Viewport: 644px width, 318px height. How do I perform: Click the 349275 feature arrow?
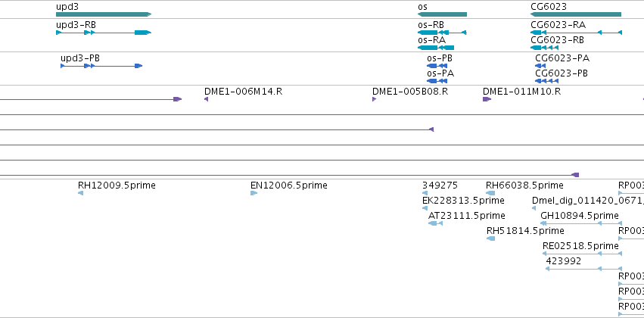pyautogui.click(x=425, y=193)
